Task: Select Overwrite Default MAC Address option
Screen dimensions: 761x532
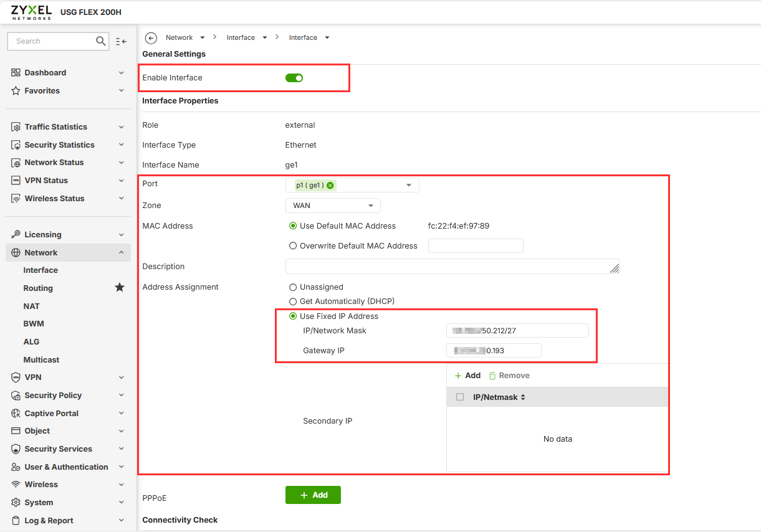Action: pyautogui.click(x=293, y=246)
